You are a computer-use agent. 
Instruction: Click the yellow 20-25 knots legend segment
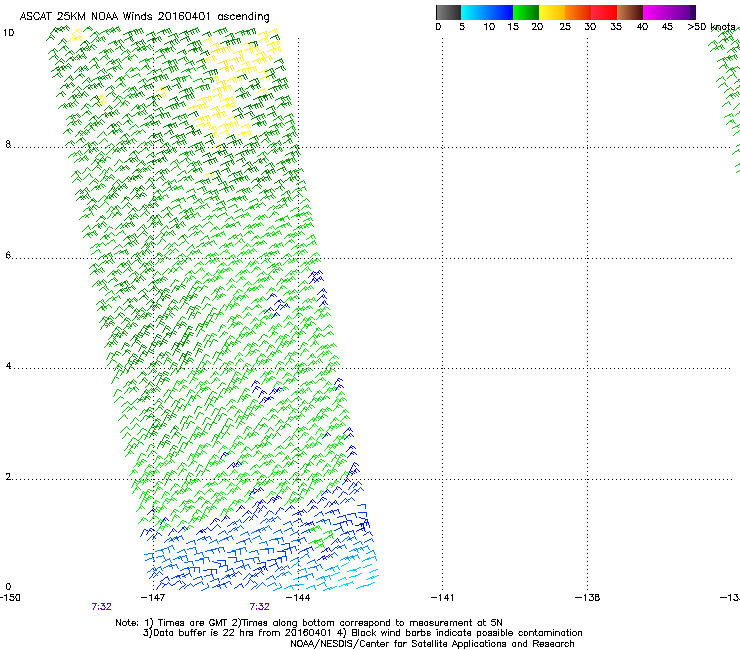tap(552, 12)
